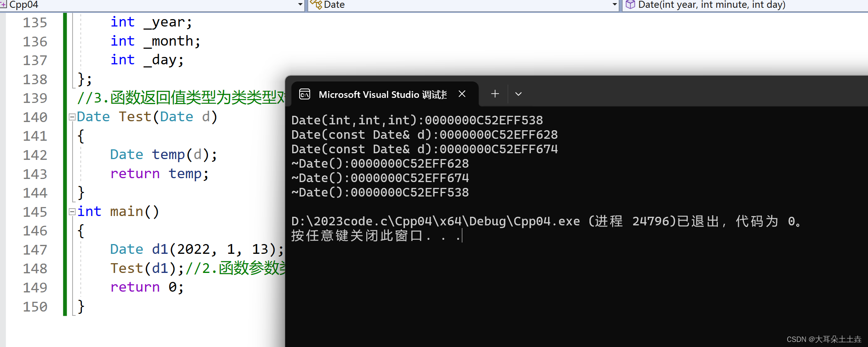Click console line '~Date():0000000C52EFF674'
The height and width of the screenshot is (347, 868).
(380, 178)
